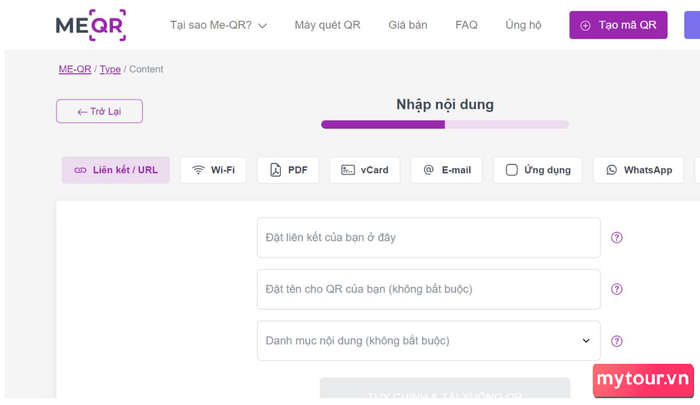Click help icon beside QR name field
Viewport: 700px width, 405px height.
617,289
